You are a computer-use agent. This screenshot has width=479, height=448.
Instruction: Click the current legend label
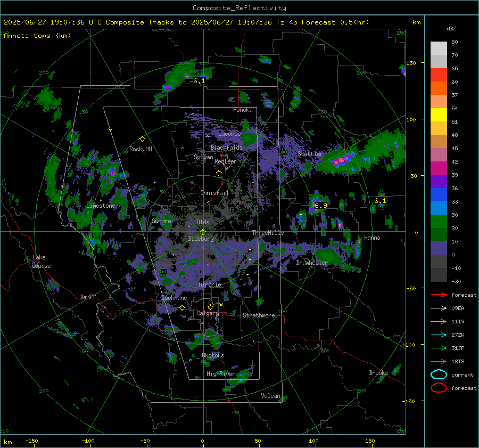tap(462, 374)
